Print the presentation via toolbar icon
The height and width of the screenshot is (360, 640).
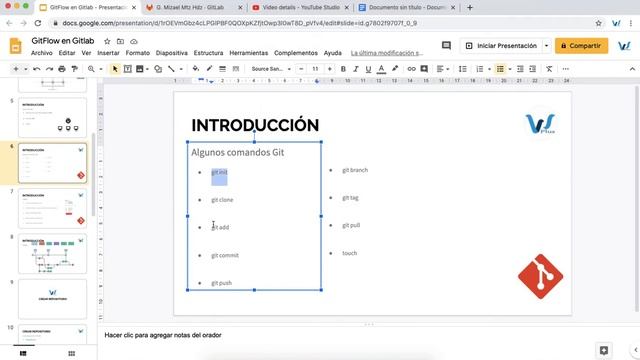pos(62,69)
